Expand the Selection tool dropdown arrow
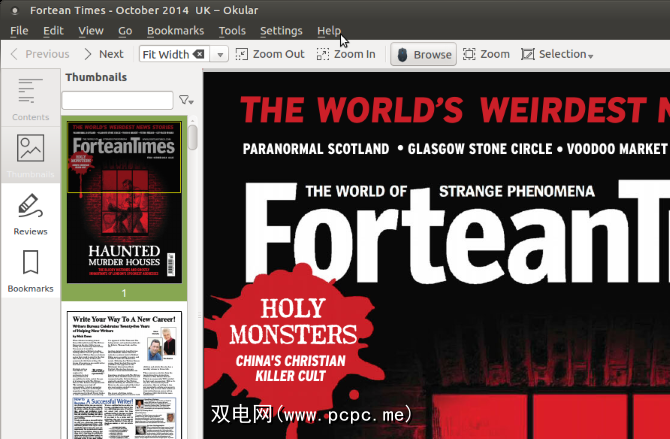 (591, 56)
